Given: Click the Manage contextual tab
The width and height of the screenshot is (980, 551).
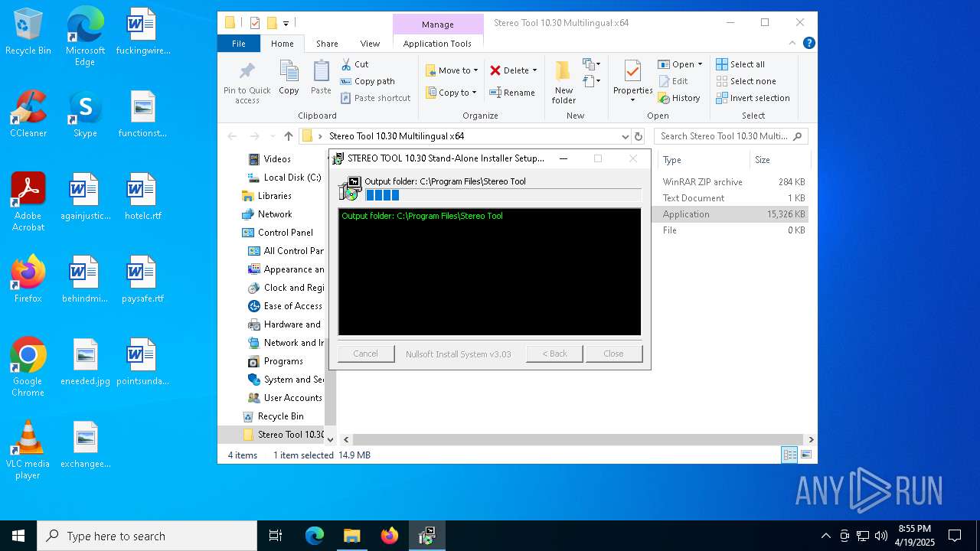Looking at the screenshot, I should (x=438, y=24).
